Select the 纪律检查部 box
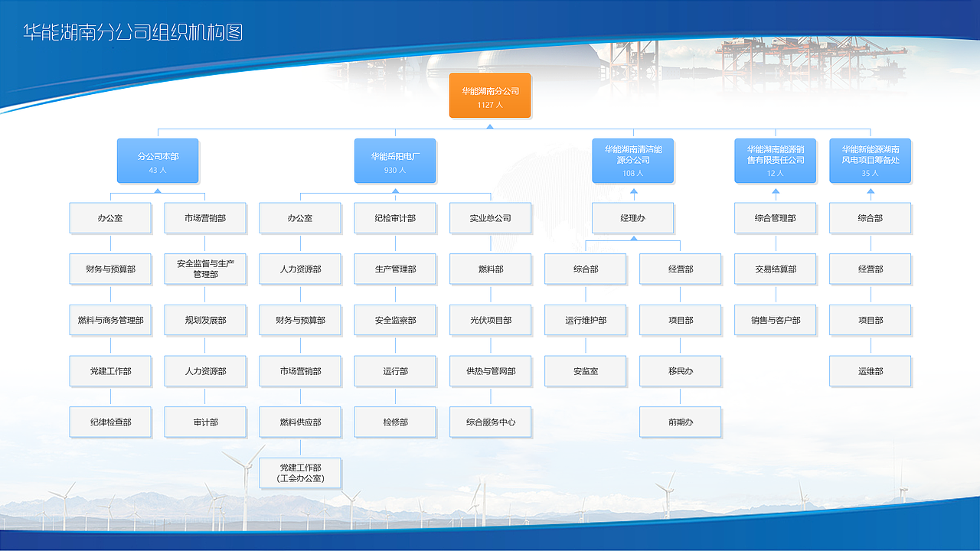The image size is (980, 551). click(110, 422)
